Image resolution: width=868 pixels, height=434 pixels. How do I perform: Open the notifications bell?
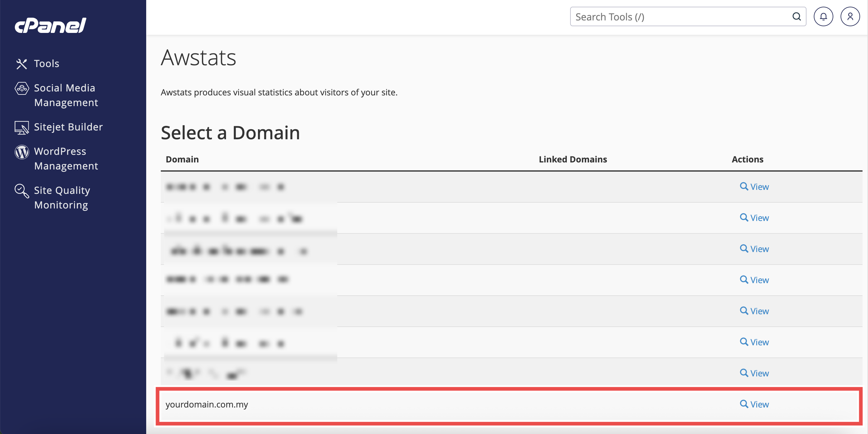click(823, 16)
